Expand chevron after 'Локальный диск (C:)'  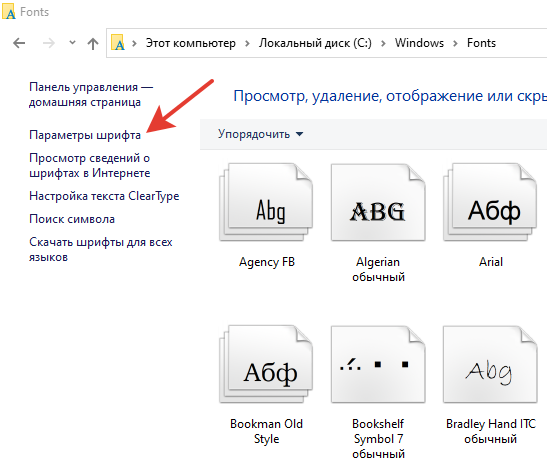[383, 43]
